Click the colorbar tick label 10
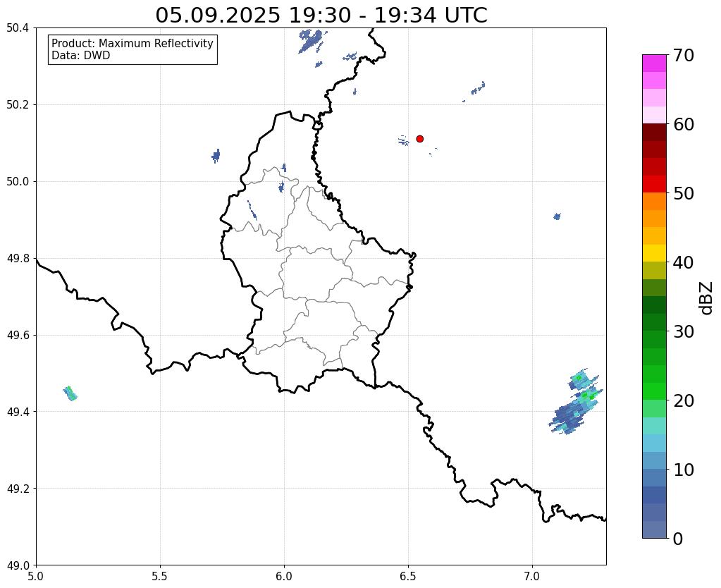The width and height of the screenshot is (721, 588). pos(684,470)
